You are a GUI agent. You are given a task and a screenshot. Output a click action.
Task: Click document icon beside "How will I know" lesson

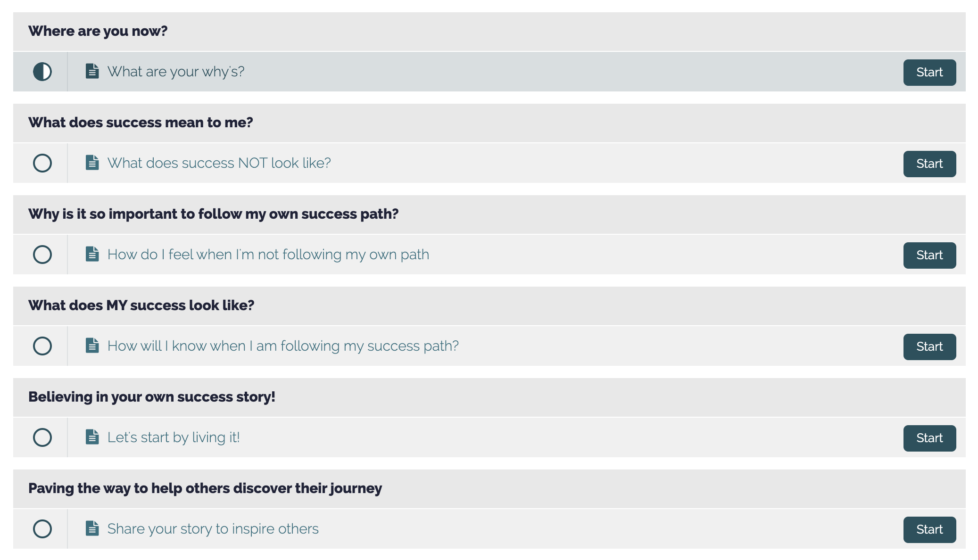(92, 346)
